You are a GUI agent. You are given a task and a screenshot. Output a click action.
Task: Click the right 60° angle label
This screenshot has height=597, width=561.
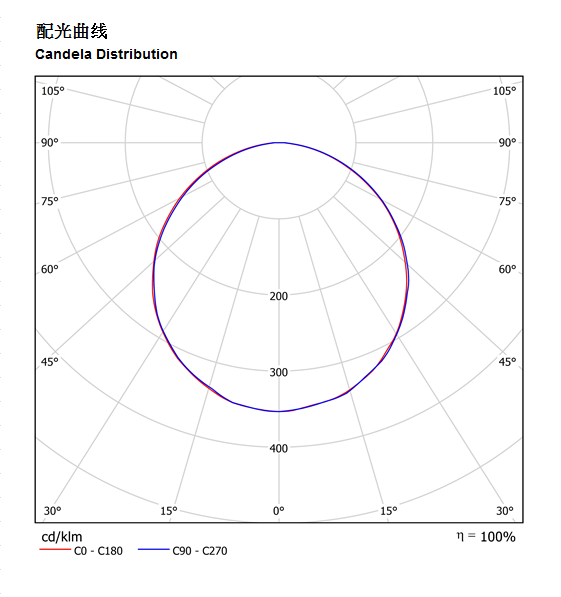pyautogui.click(x=507, y=269)
